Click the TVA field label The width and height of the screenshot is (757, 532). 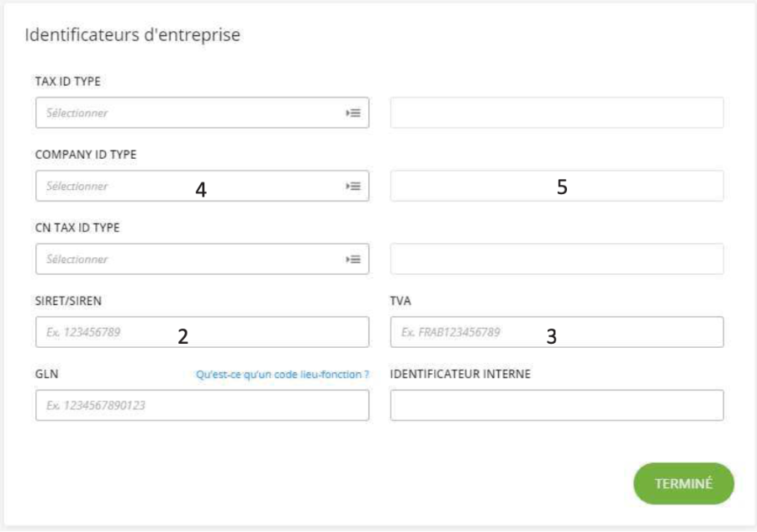tap(400, 301)
